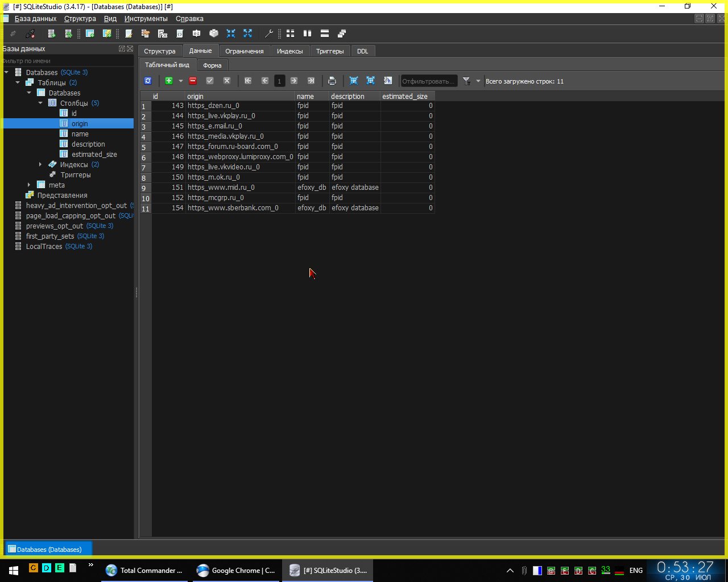Image resolution: width=728 pixels, height=582 pixels.
Task: Click the refresh table data icon
Action: click(148, 81)
